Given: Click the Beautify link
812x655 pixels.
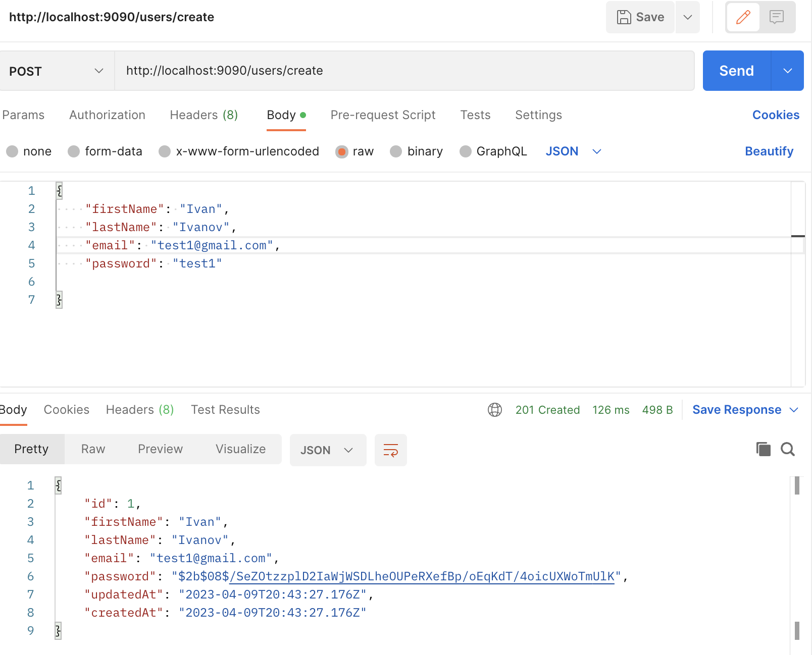Looking at the screenshot, I should [769, 151].
